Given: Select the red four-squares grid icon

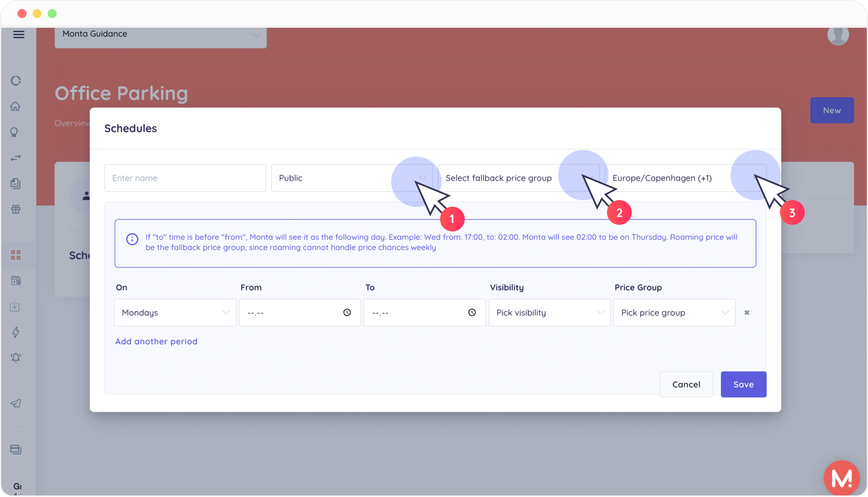Looking at the screenshot, I should (x=16, y=255).
